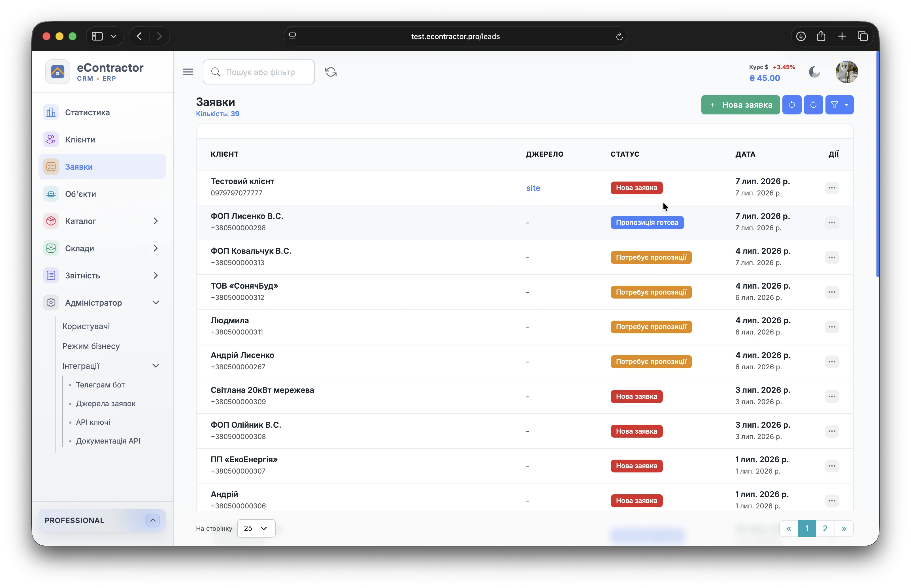This screenshot has width=911, height=588.
Task: Expand the Склади submenu chevron
Action: tap(156, 248)
